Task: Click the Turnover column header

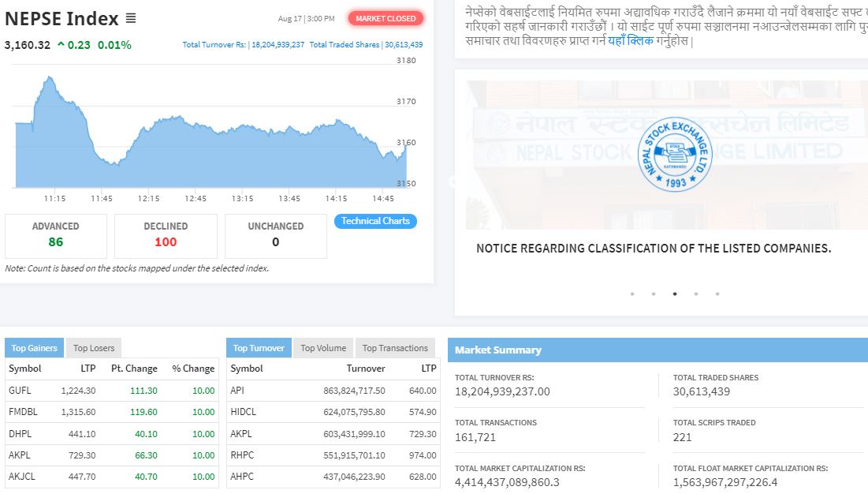Action: (x=366, y=369)
